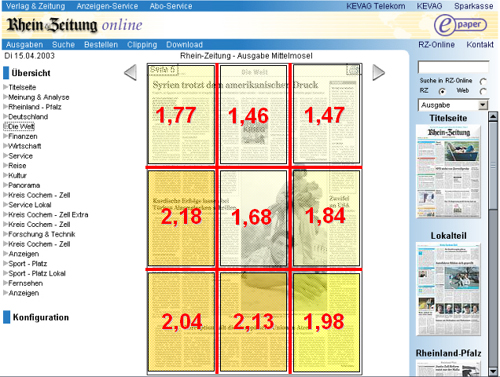500x377 pixels.
Task: Click the small icon at page's top-right corner
Action: [353, 70]
